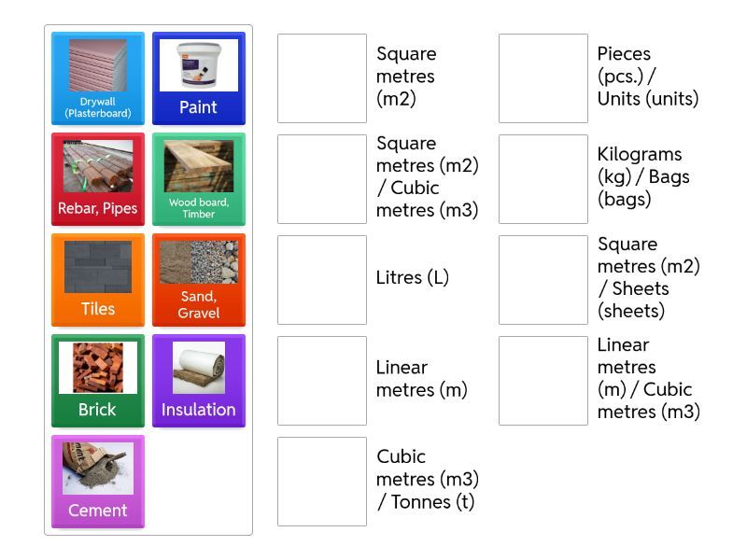This screenshot has height=560, width=747.
Task: Click the empty box beside Square metres (m2)
Action: (x=322, y=78)
